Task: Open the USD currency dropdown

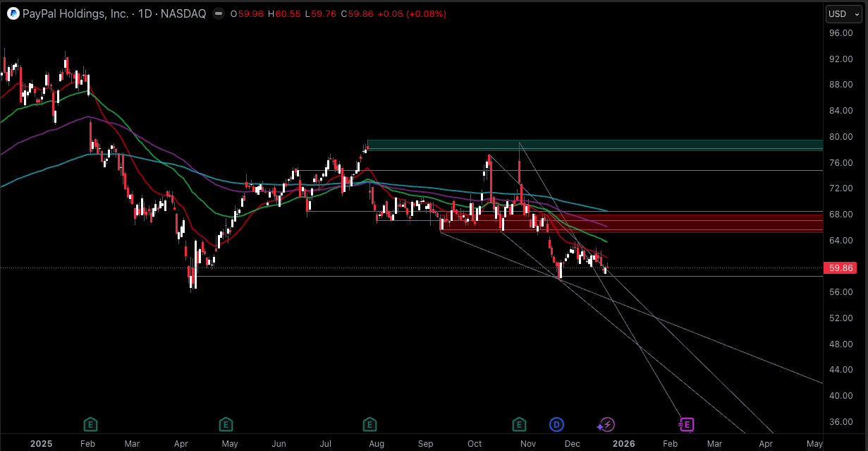Action: click(x=843, y=13)
